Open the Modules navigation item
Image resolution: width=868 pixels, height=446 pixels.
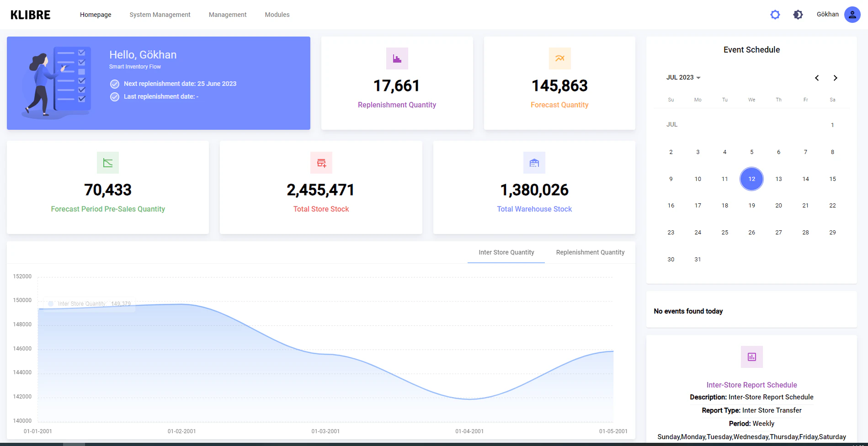277,14
